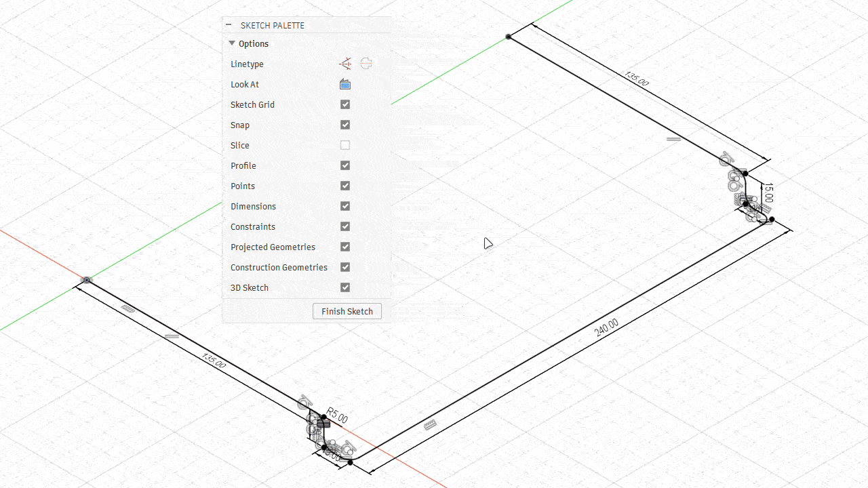Select the origin point where the axes meet
The image size is (868, 488).
[x=87, y=280]
